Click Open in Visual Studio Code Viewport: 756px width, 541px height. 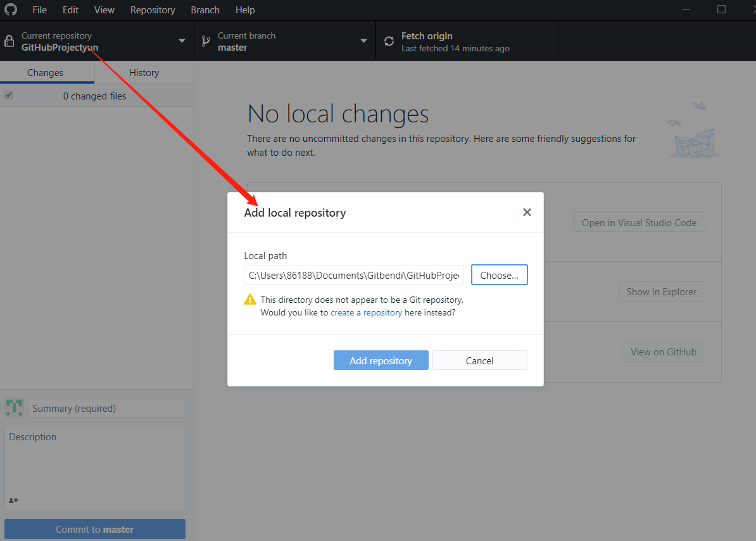pos(639,222)
